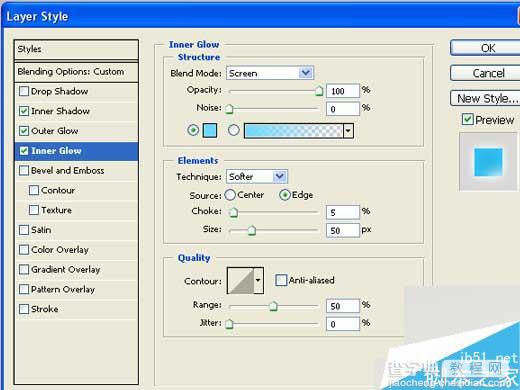Image resolution: width=520 pixels, height=390 pixels.
Task: Uncheck the Outer Glow effect
Action: [x=24, y=131]
